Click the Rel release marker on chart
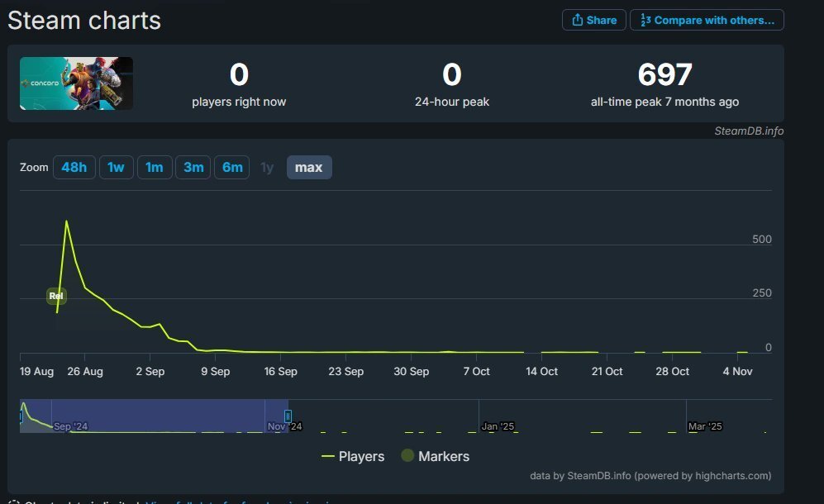Image resolution: width=824 pixels, height=504 pixels. pyautogui.click(x=56, y=296)
